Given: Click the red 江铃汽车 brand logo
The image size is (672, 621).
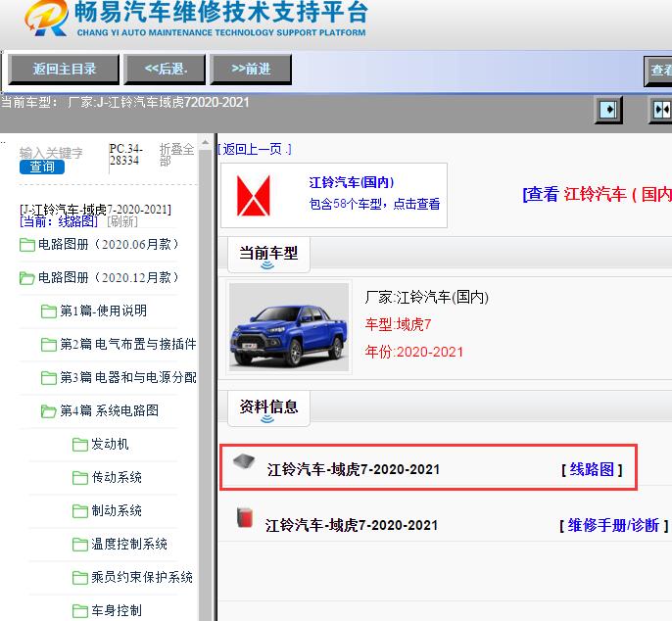Looking at the screenshot, I should [x=254, y=196].
